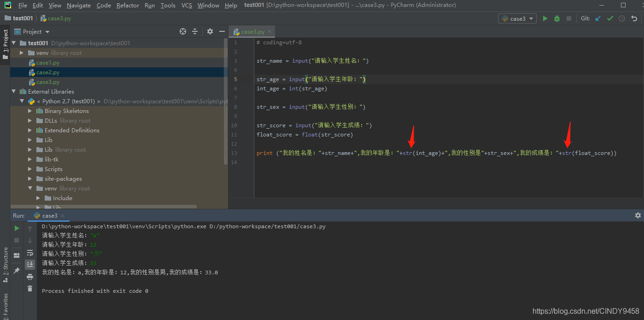Screen dimensions: 644x320
Task: Expand the Extended Definitions node
Action: 30,130
